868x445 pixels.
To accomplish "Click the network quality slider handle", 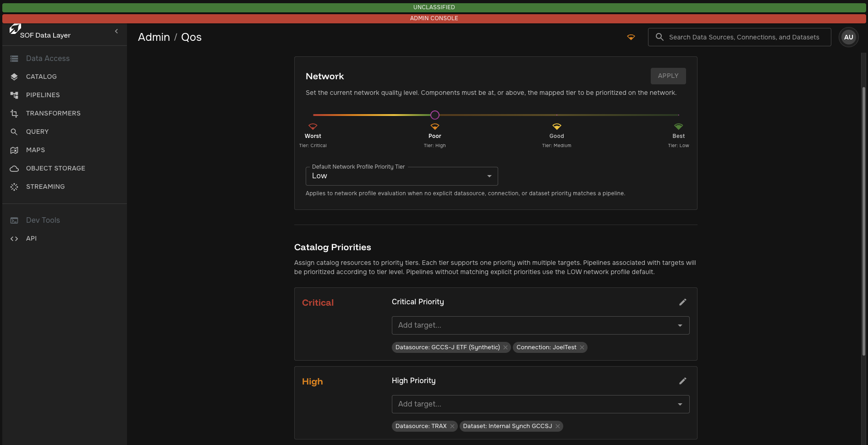I will coord(435,115).
